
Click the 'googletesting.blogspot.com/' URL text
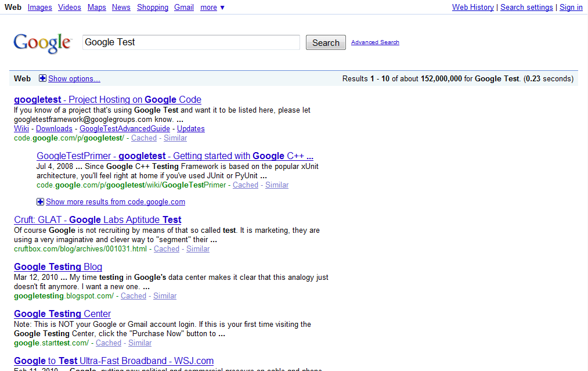point(64,296)
